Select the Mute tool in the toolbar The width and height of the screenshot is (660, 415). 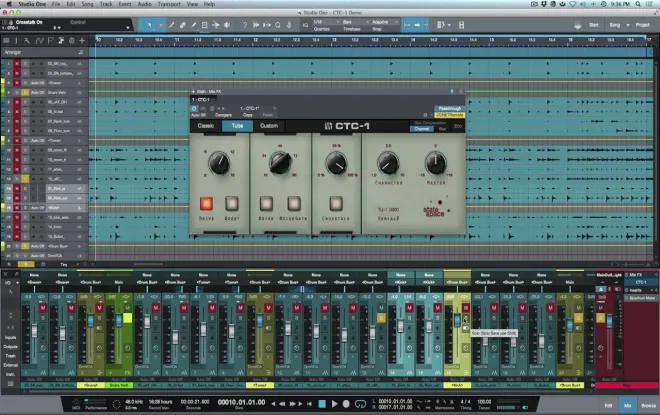coord(205,25)
